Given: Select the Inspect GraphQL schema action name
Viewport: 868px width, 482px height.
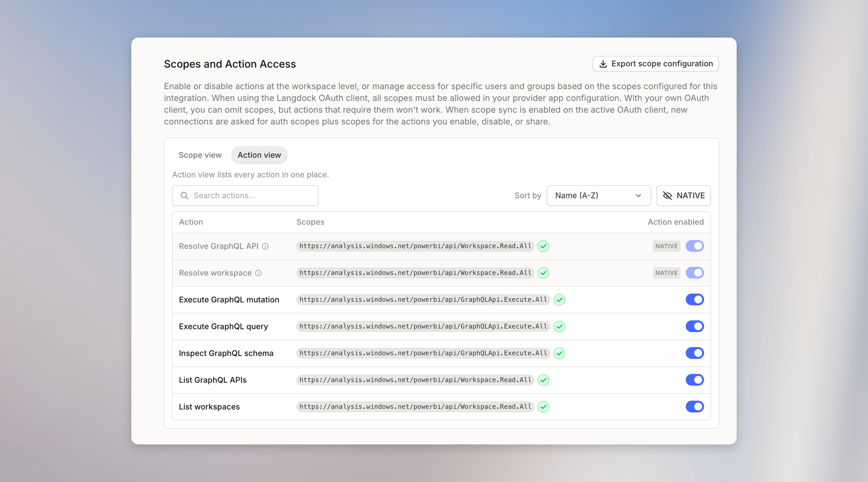Looking at the screenshot, I should tap(226, 353).
